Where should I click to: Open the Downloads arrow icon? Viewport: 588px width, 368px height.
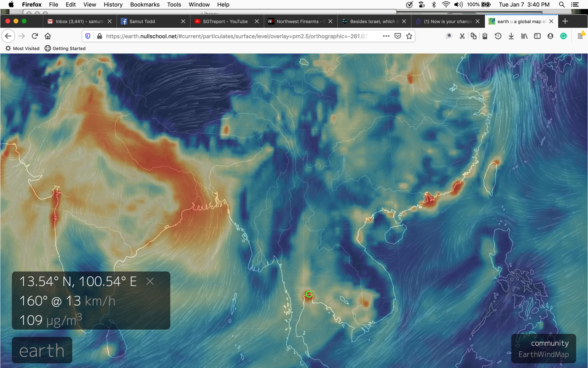(x=511, y=36)
